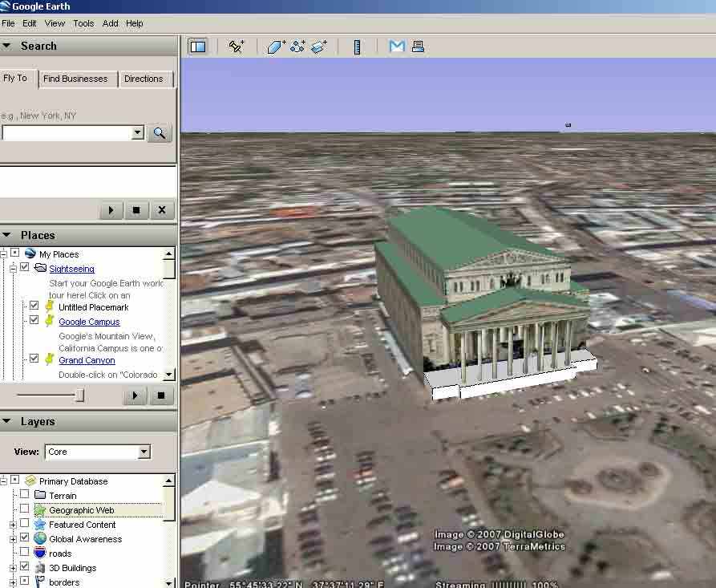
Task: Uncheck the Untitled Placemark checkbox
Action: [x=34, y=305]
